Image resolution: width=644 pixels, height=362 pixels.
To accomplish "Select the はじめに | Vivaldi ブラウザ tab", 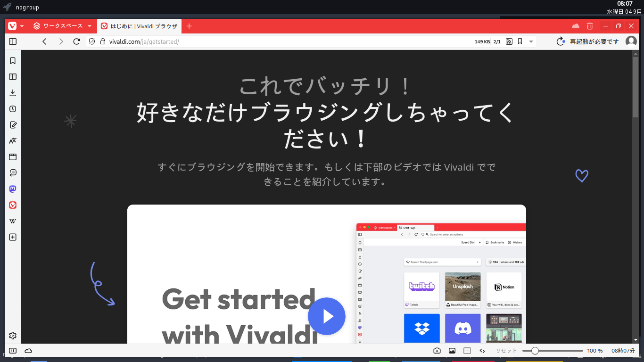I will click(x=139, y=26).
